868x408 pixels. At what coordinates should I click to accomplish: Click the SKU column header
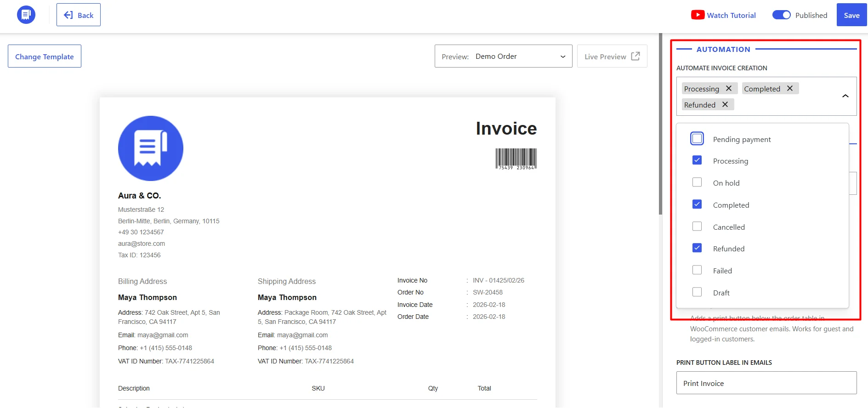click(x=318, y=388)
